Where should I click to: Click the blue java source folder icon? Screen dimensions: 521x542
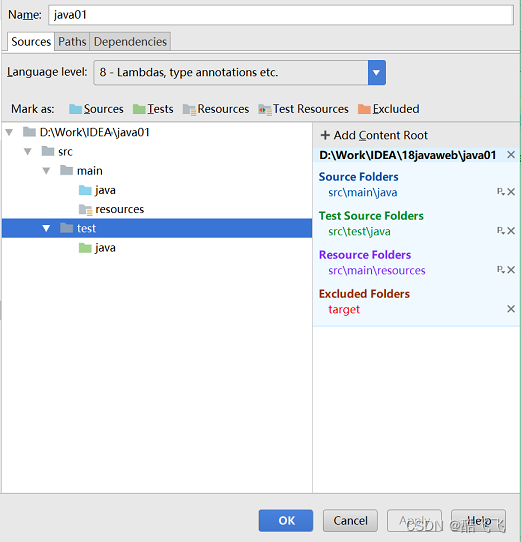tap(85, 190)
